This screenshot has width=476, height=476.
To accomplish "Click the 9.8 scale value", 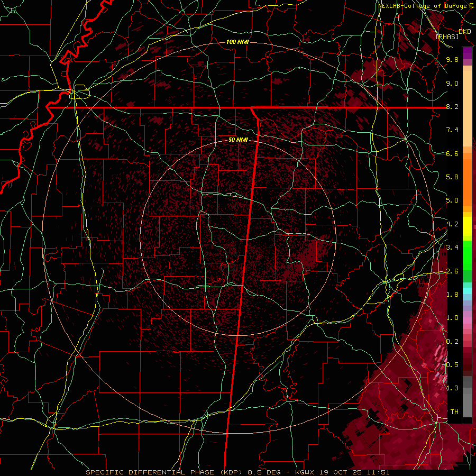I will pos(452,60).
